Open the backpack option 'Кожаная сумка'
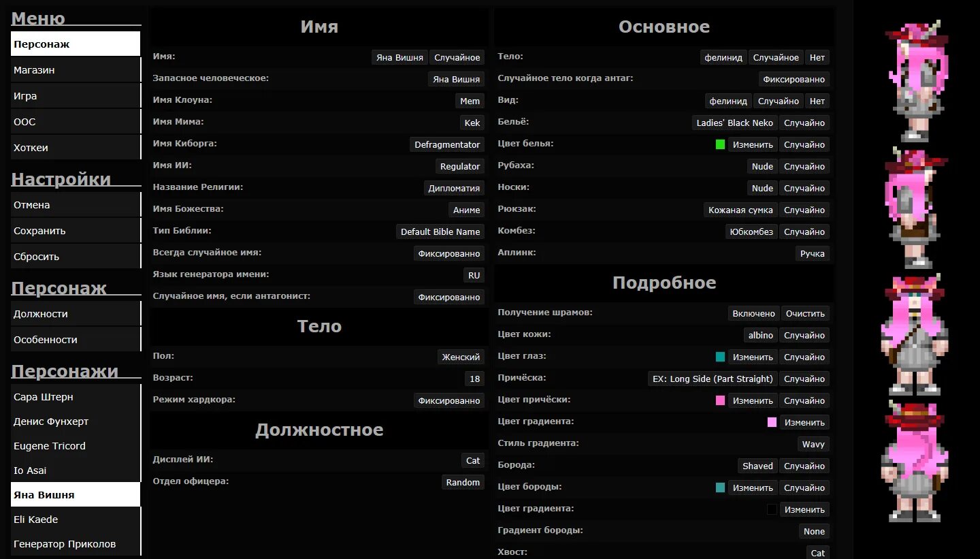The height and width of the screenshot is (559, 980). [x=740, y=210]
